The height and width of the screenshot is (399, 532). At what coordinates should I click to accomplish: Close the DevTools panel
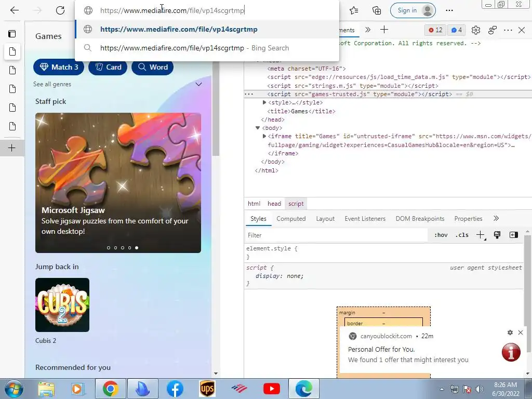(522, 30)
